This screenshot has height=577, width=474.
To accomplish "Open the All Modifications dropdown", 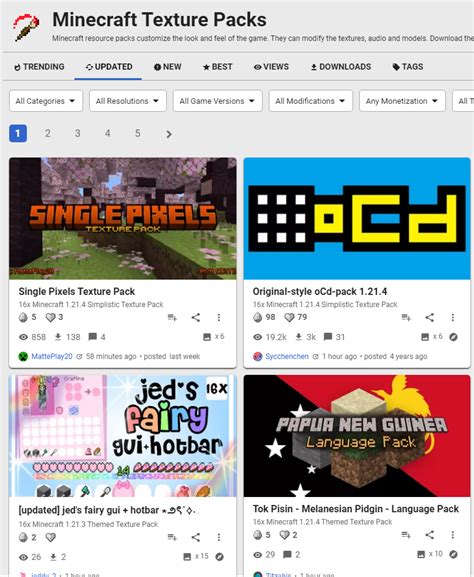I will 311,101.
